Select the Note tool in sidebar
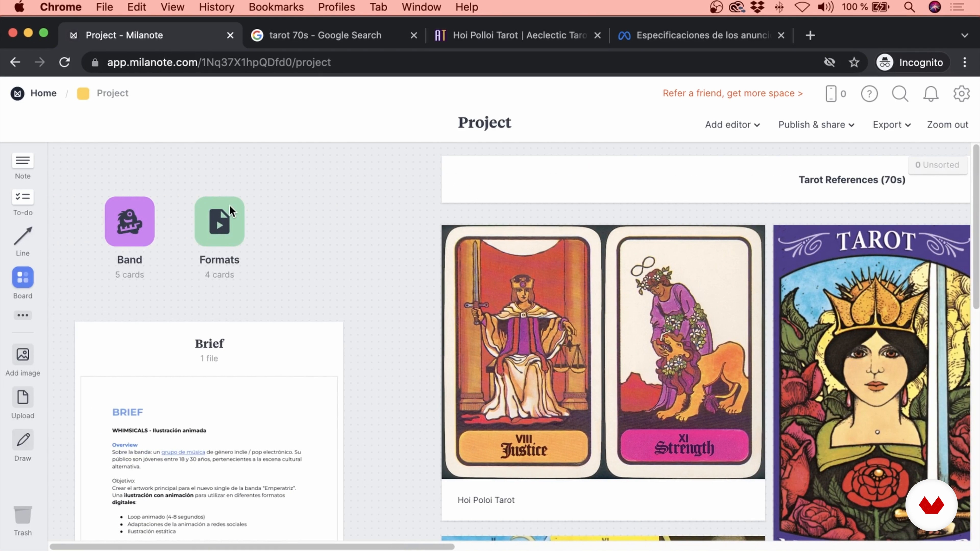The image size is (980, 551). pos(22,166)
